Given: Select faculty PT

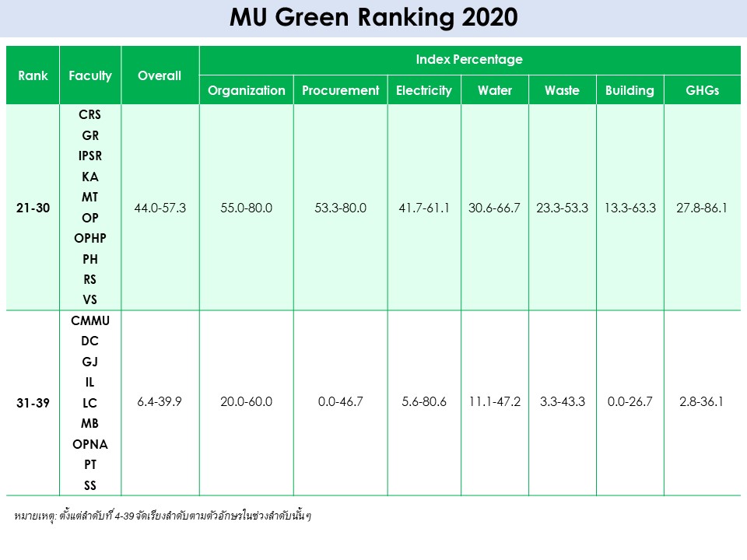Looking at the screenshot, I should pos(90,464).
